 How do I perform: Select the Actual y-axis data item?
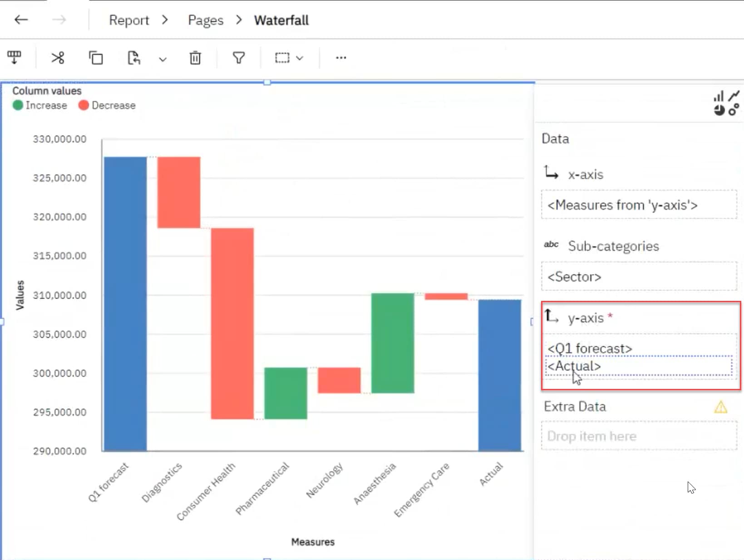(x=574, y=366)
